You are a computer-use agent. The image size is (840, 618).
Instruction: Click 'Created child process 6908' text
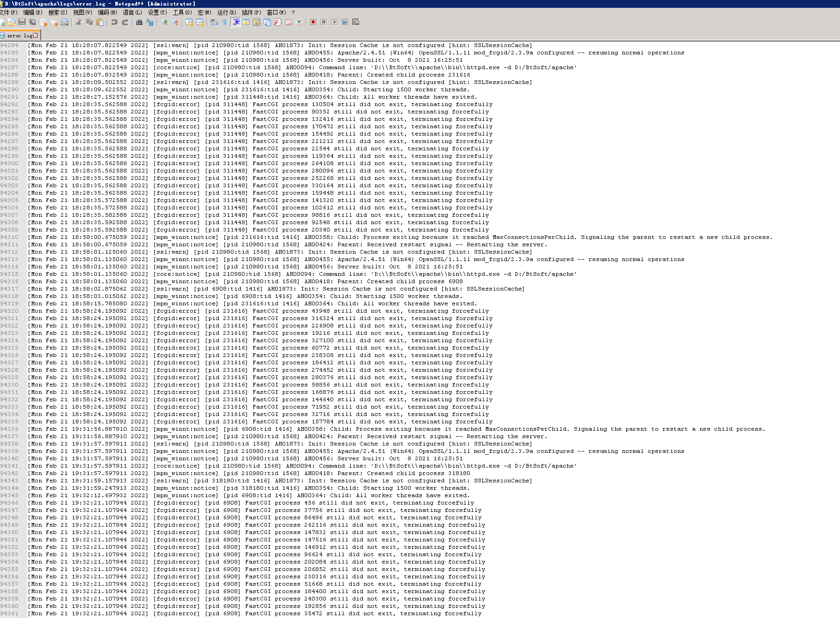coord(415,281)
